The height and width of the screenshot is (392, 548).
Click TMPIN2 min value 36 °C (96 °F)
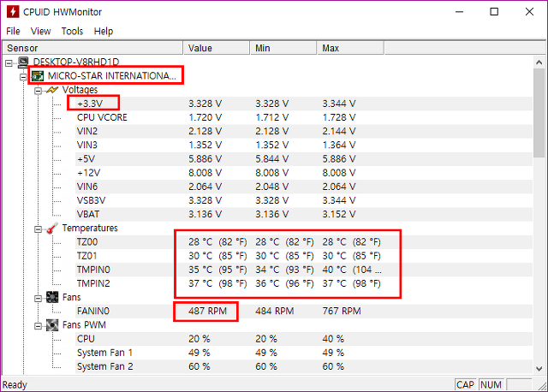(284, 283)
